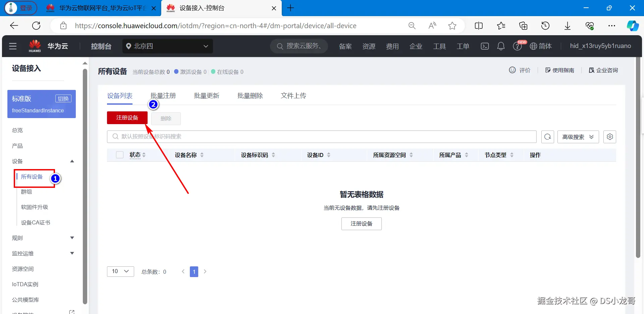Open new browser tab plus button
This screenshot has width=644, height=314.
tap(290, 8)
